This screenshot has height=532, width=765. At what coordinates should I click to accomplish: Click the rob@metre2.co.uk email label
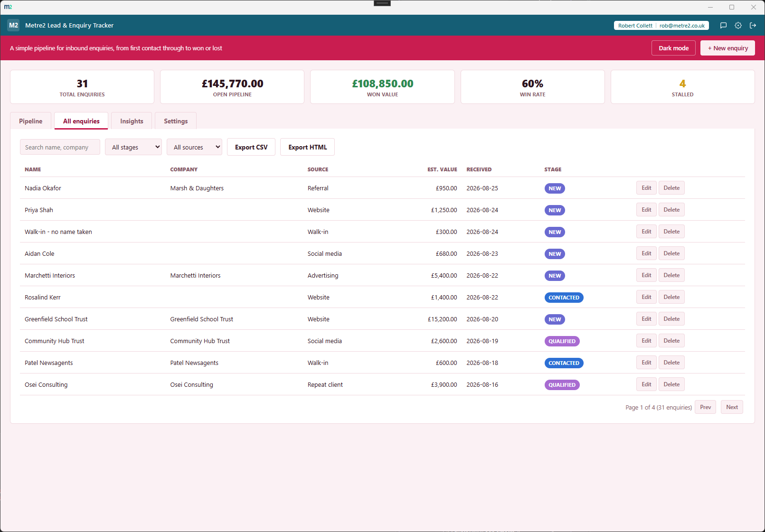(x=682, y=26)
